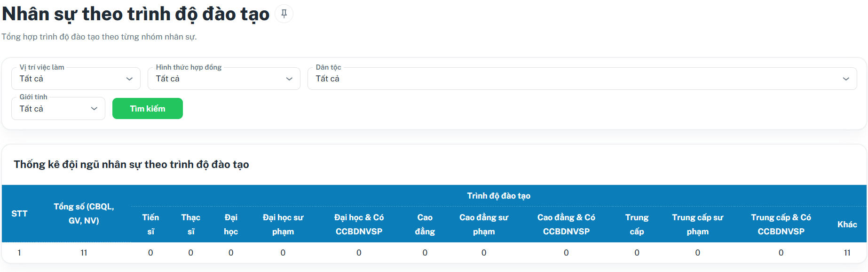This screenshot has width=868, height=272.
Task: Click the Tiến sĩ column header
Action: 150,224
